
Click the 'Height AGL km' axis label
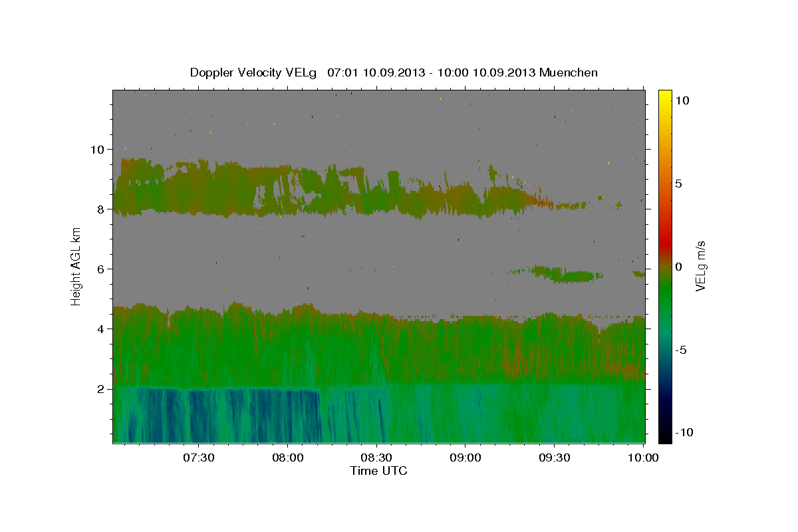point(76,266)
